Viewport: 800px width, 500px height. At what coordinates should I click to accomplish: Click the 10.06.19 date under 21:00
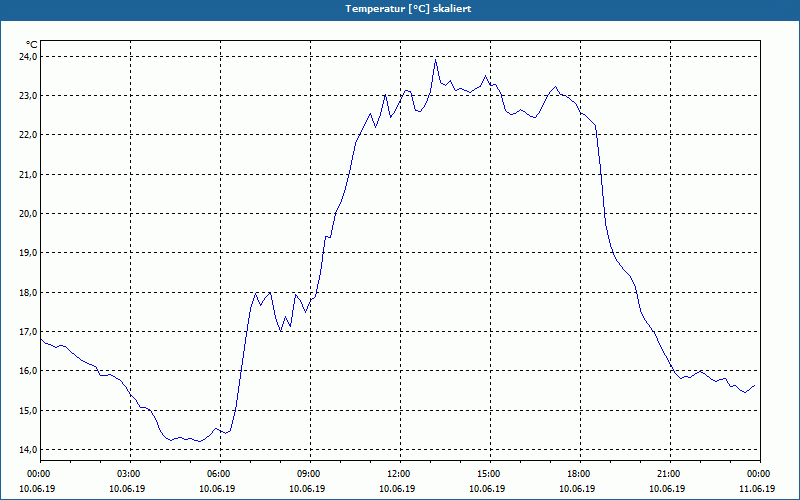point(667,489)
